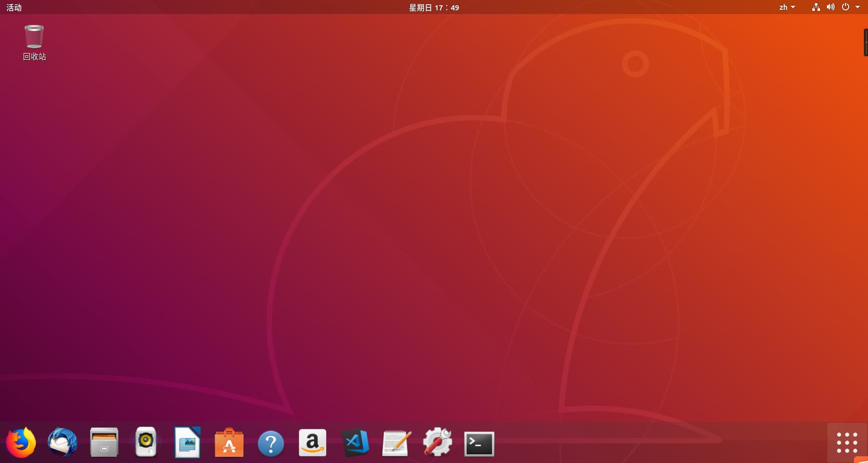Open LibreOffice Writer from dock

[x=188, y=443]
